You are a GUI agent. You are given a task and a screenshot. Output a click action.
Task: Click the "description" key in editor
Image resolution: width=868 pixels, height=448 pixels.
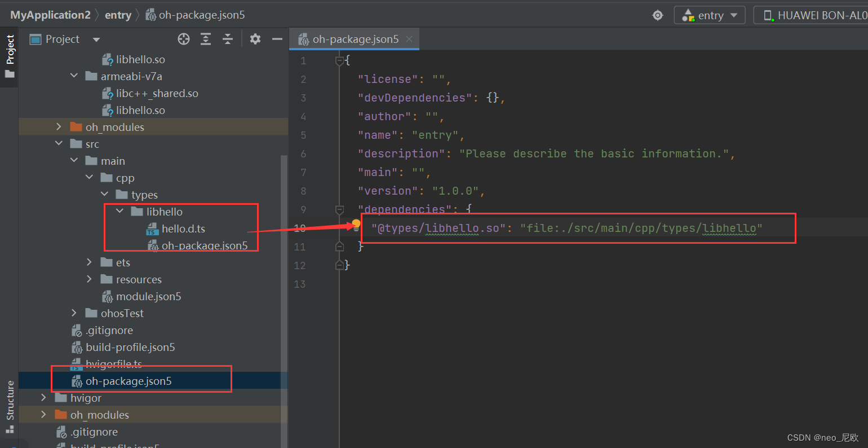coord(401,153)
